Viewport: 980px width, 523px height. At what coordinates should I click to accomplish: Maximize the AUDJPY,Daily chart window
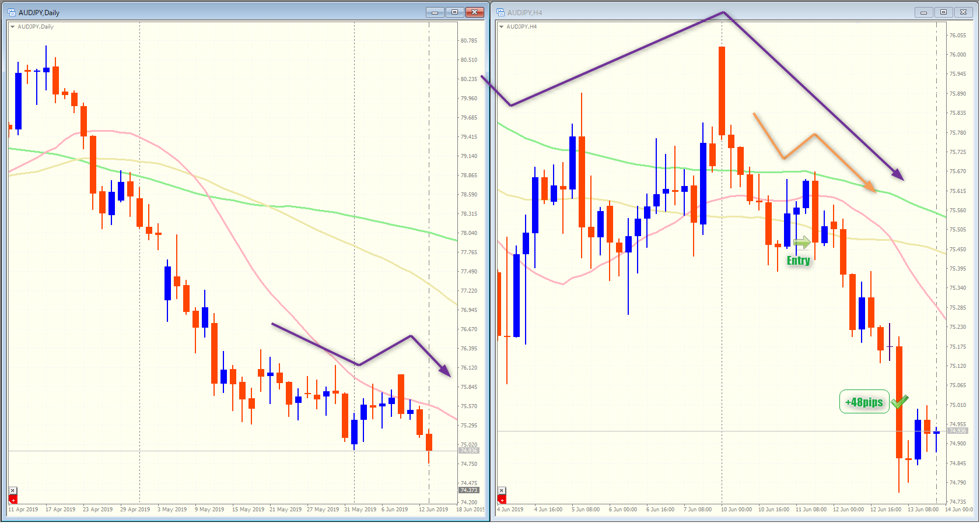454,12
